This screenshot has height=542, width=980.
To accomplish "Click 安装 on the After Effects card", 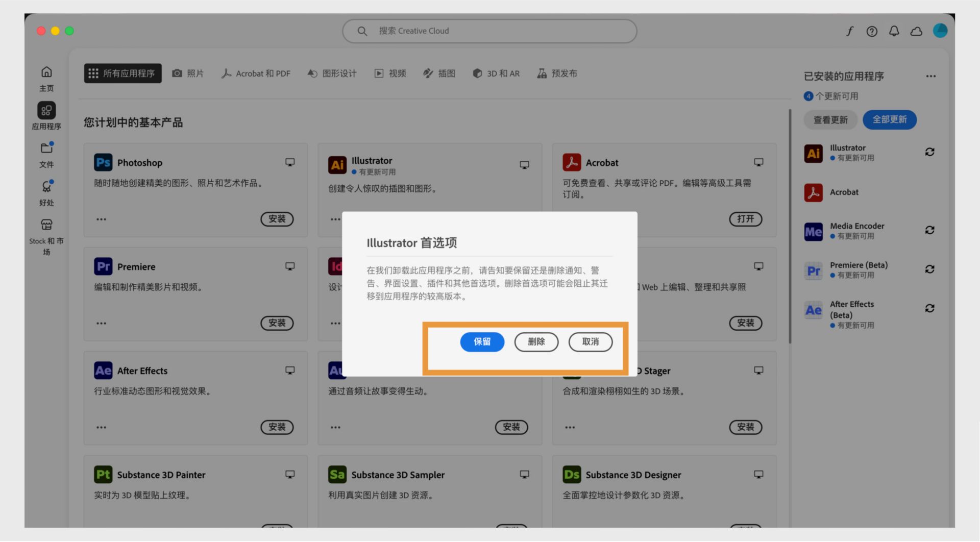I will (277, 427).
